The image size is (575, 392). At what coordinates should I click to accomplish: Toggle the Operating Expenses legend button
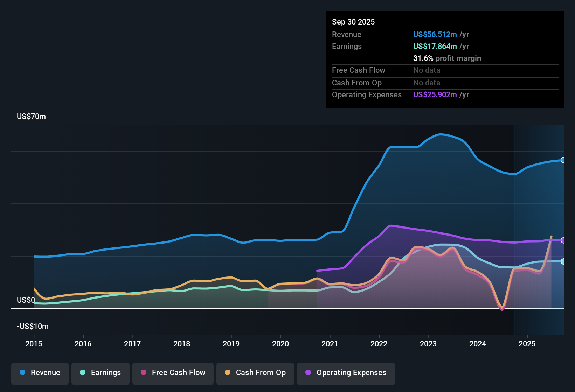point(346,373)
